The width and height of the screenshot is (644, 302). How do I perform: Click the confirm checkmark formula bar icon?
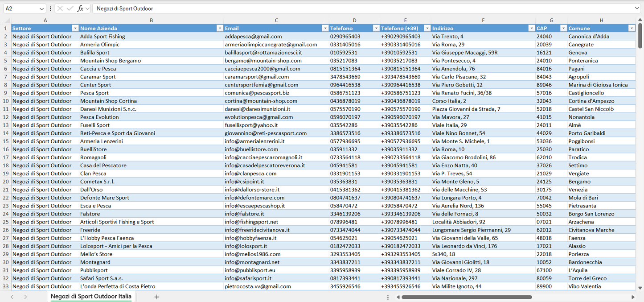point(70,8)
